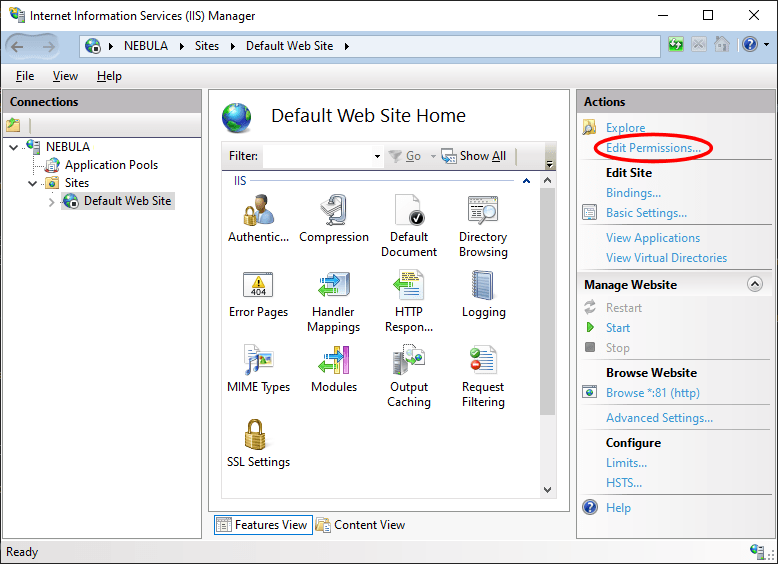Viewport: 778px width, 564px height.
Task: Open the Directory Browsing feature icon
Action: [483, 210]
